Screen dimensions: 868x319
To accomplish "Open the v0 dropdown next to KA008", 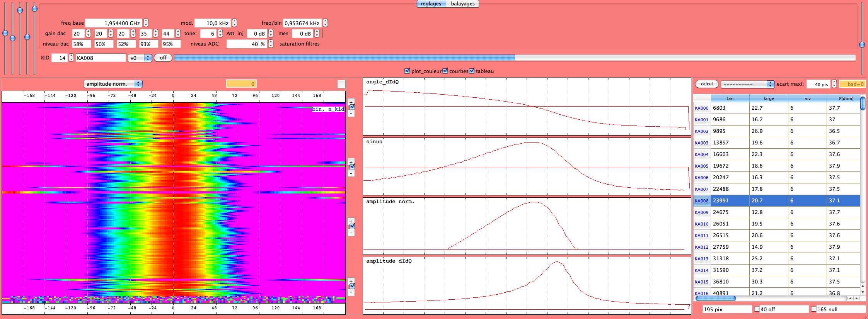I will [x=140, y=58].
